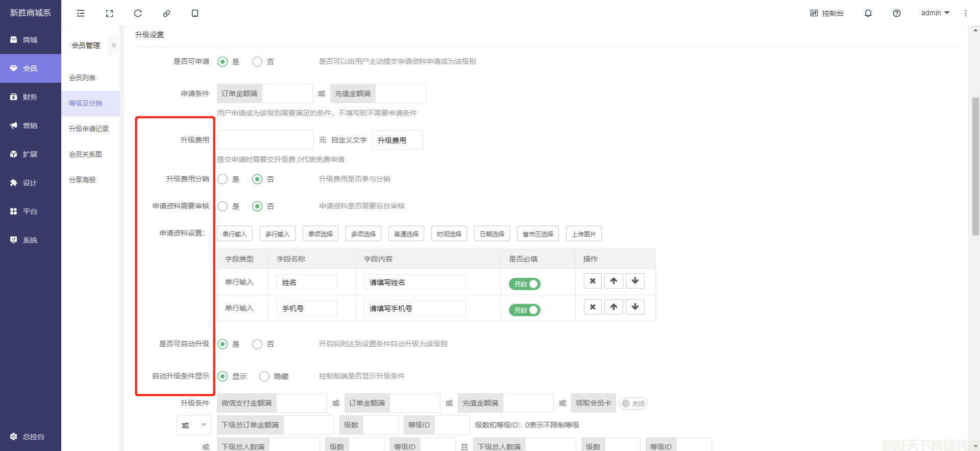Collapse the 会员管理 side panel
The image size is (980, 451).
[114, 45]
